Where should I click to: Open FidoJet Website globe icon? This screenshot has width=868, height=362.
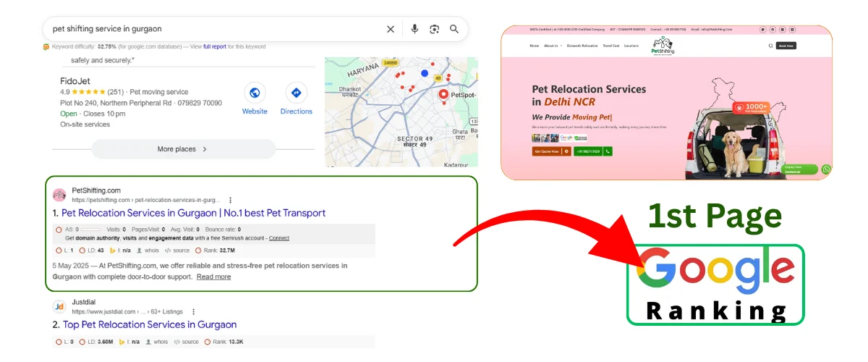click(254, 93)
